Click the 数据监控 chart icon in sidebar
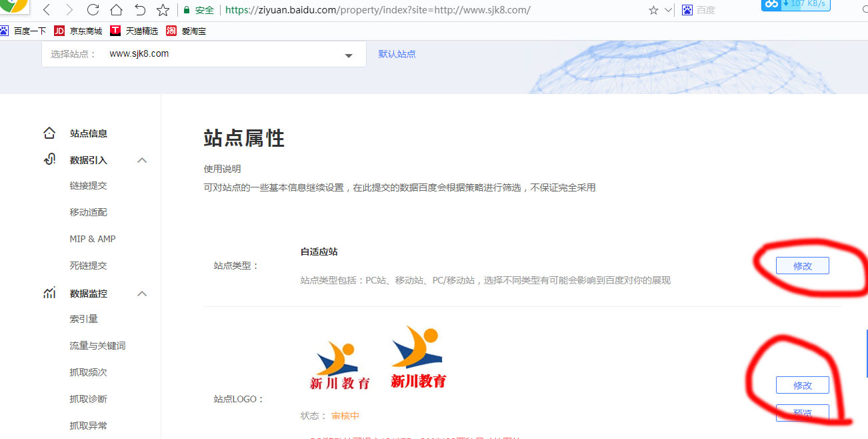The image size is (868, 439). point(49,293)
